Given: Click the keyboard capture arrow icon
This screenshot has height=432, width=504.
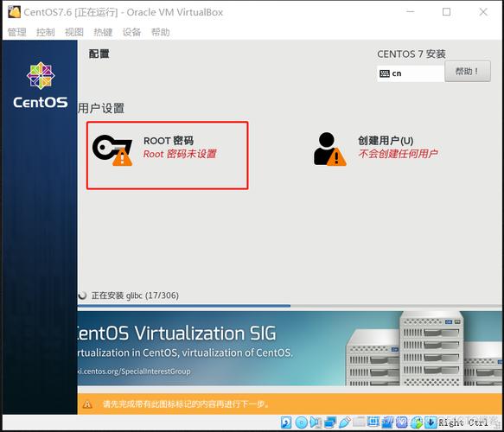Looking at the screenshot, I should [431, 422].
